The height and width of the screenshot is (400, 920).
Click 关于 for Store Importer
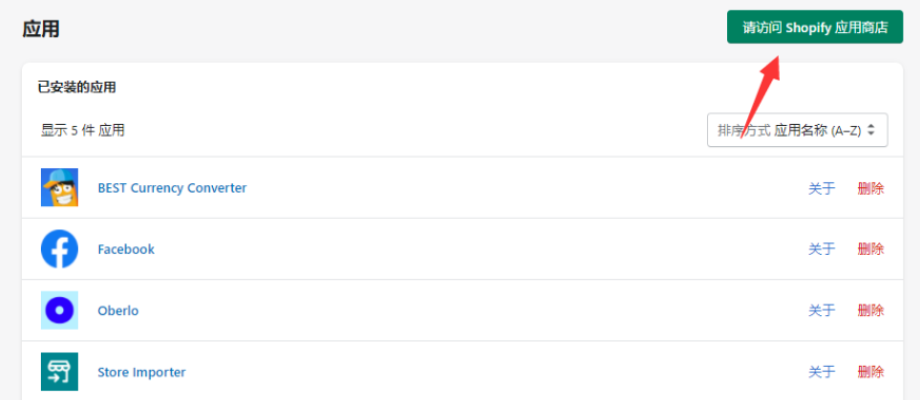821,372
